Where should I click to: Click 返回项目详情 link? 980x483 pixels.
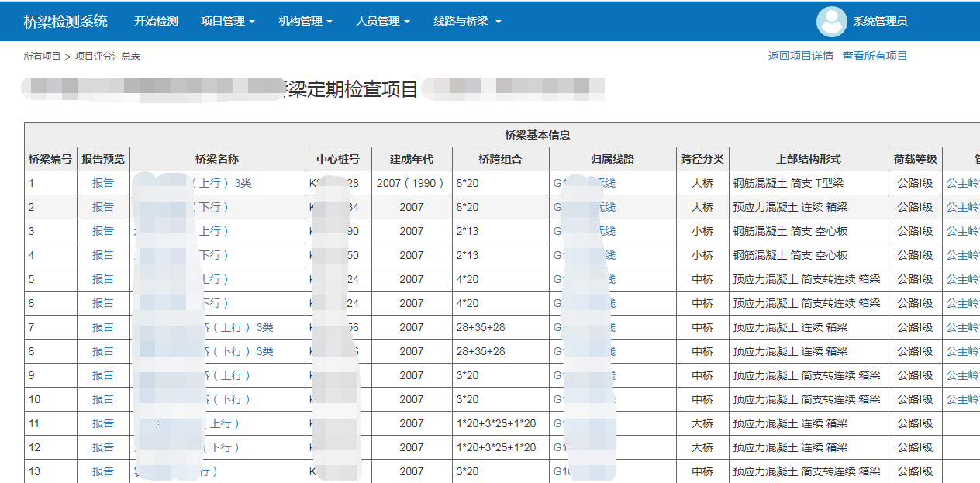800,56
